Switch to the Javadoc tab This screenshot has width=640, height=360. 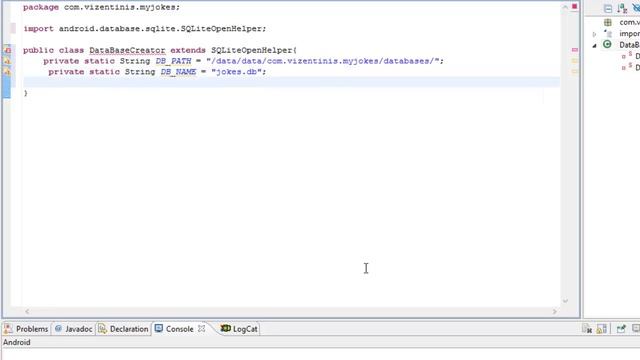[x=74, y=329]
